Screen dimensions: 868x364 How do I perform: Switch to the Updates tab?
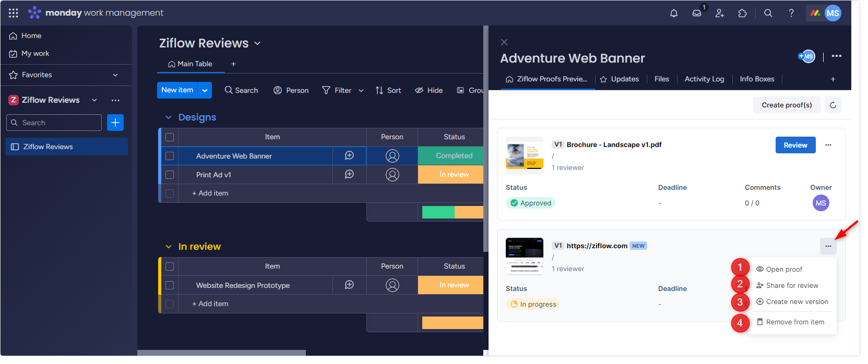click(620, 79)
